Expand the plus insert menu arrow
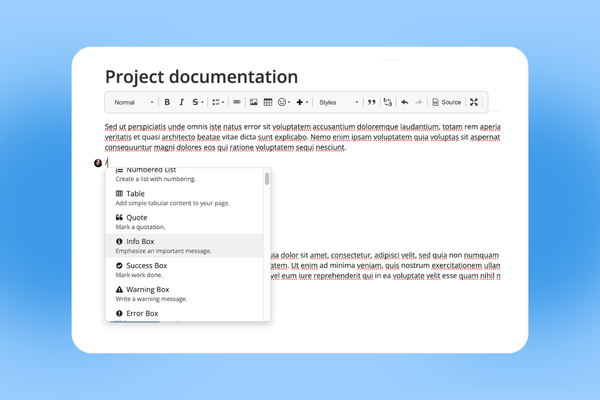This screenshot has width=600, height=400. pyautogui.click(x=307, y=102)
